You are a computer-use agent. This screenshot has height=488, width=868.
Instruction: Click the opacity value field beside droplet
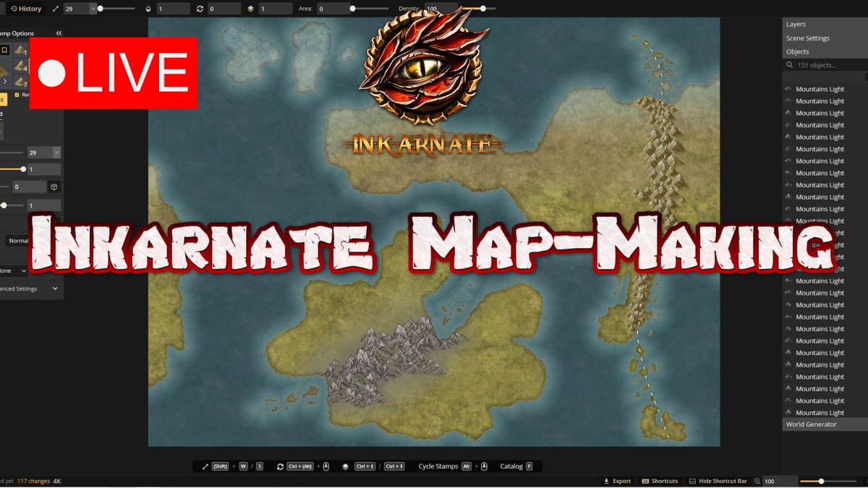(173, 9)
